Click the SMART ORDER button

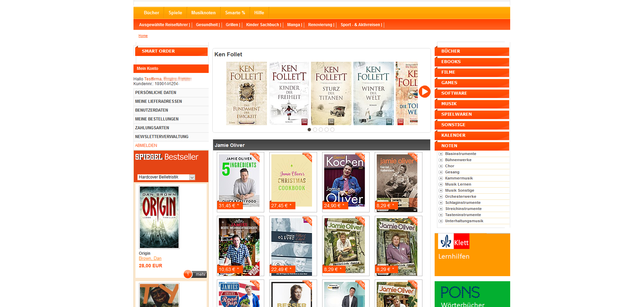click(x=171, y=51)
